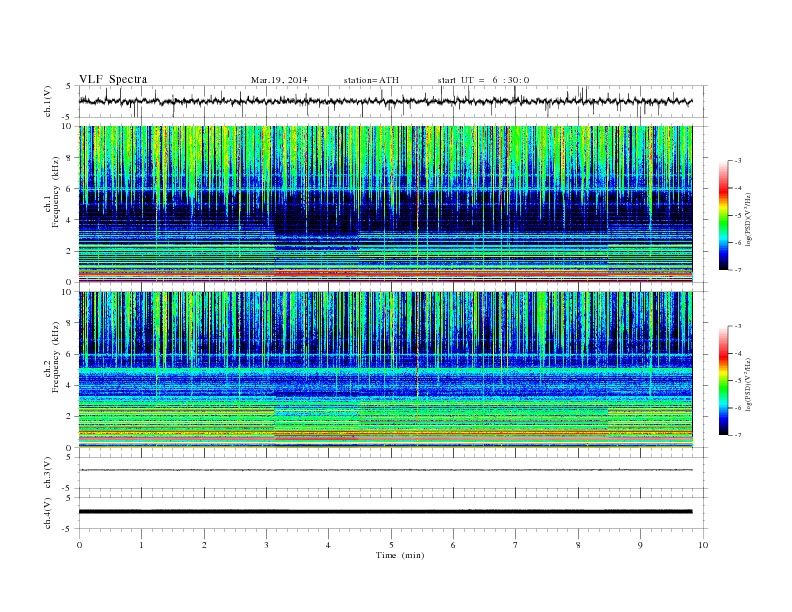Click the time axis tick label "0"
The height and width of the screenshot is (612, 792).
(x=79, y=545)
